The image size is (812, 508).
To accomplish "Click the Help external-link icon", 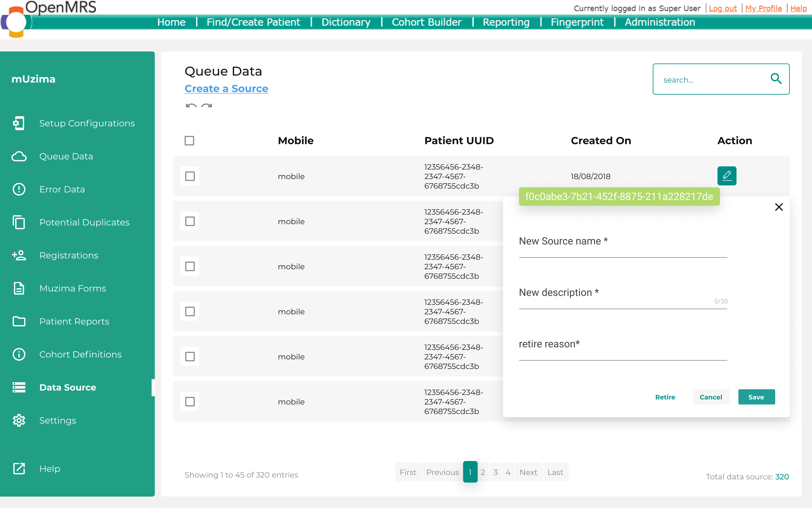I will (19, 468).
